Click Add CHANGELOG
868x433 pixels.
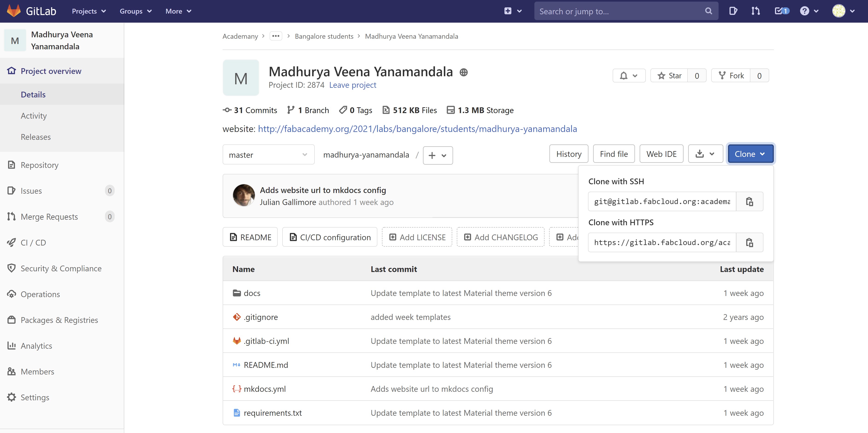(500, 237)
